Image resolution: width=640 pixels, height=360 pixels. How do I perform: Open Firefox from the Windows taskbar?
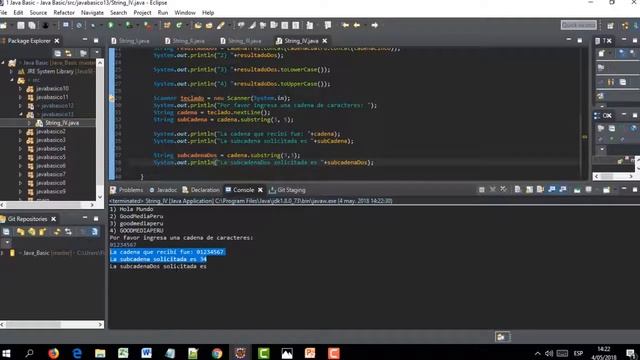point(53,353)
